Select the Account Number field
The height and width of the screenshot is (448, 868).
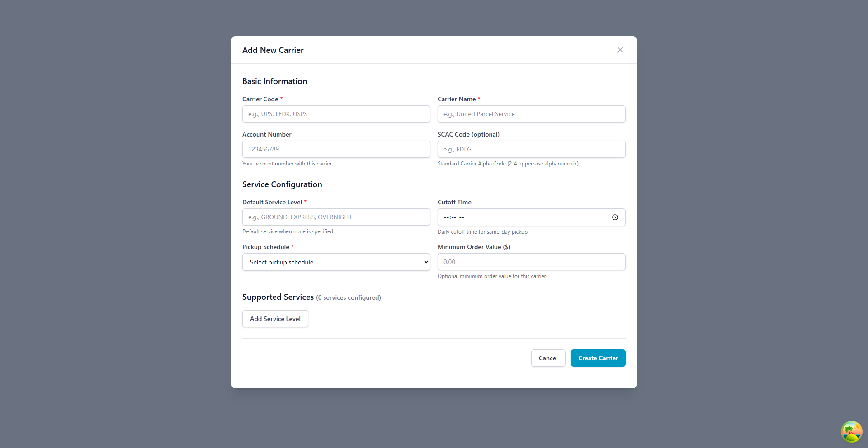[336, 149]
